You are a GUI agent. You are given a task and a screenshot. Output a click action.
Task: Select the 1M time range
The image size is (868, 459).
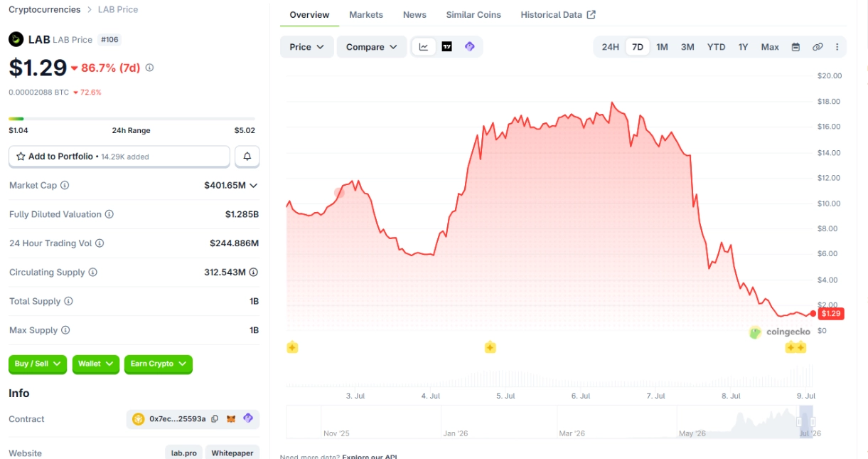tap(662, 47)
